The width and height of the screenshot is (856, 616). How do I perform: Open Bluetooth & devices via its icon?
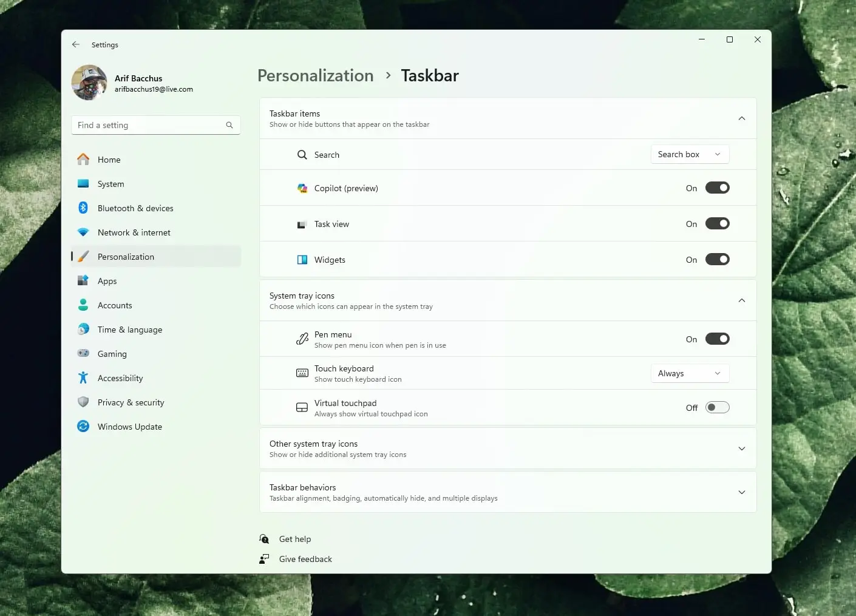[83, 208]
